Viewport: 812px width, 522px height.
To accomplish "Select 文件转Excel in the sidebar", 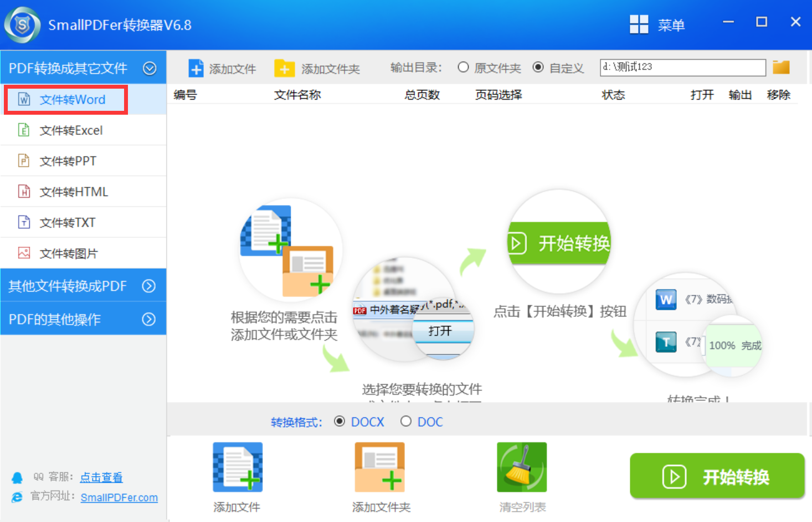I will click(71, 130).
